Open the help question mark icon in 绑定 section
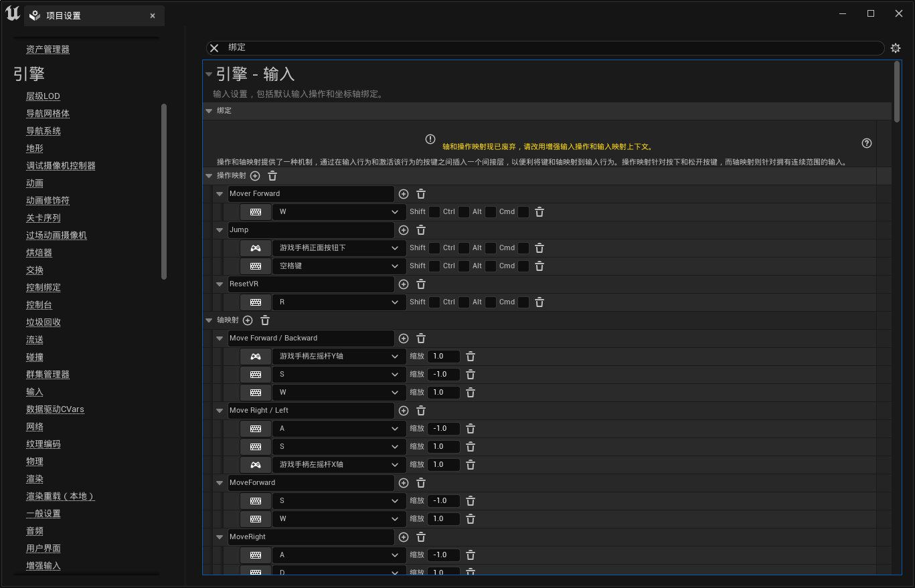The height and width of the screenshot is (588, 915). [867, 143]
